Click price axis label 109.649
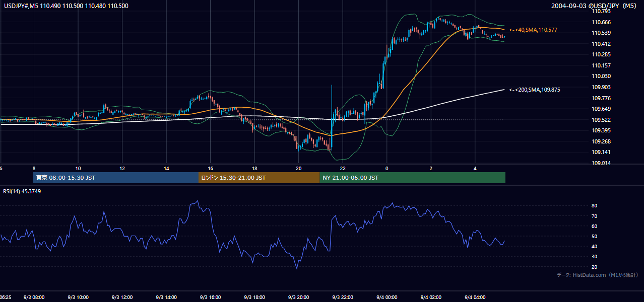The width and height of the screenshot is (644, 302). click(600, 109)
